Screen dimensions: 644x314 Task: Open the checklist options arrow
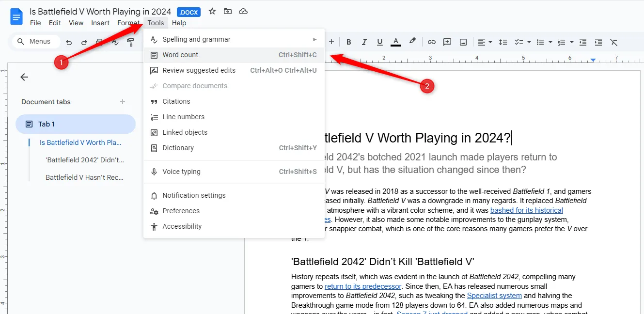(529, 42)
